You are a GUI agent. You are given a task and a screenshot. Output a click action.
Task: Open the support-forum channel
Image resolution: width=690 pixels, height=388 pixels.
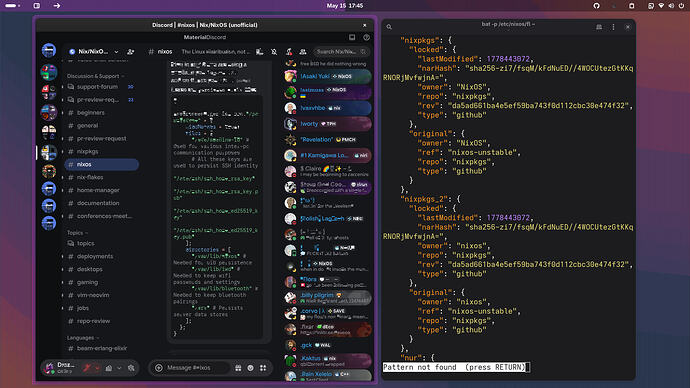(x=101, y=87)
